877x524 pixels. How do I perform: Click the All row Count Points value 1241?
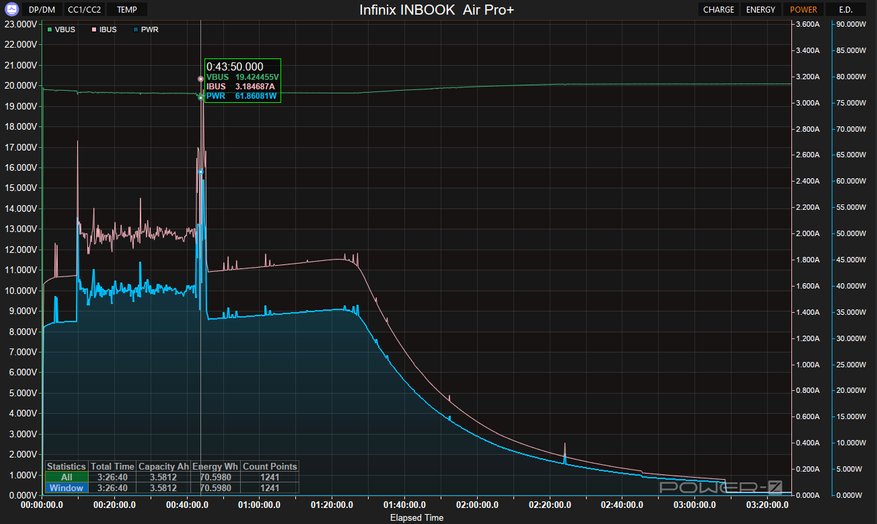[x=270, y=477]
